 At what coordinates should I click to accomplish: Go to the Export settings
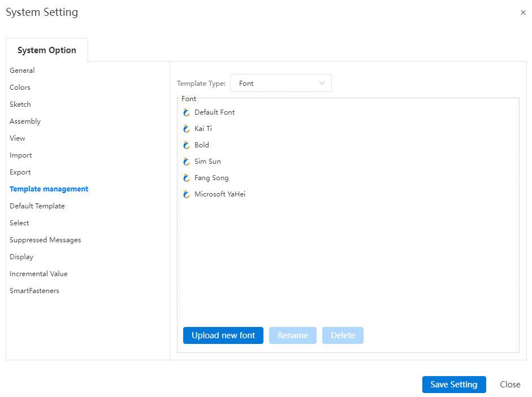coord(20,172)
